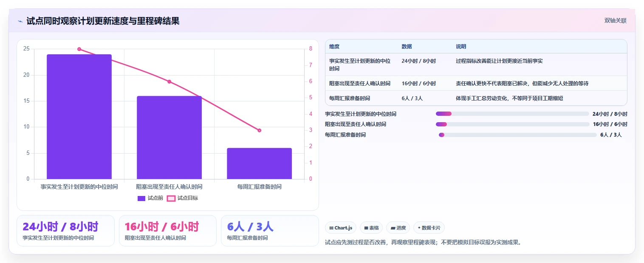The image size is (644, 263).
Task: Open the 24小时 / 8小时 stat card
Action: point(65,231)
